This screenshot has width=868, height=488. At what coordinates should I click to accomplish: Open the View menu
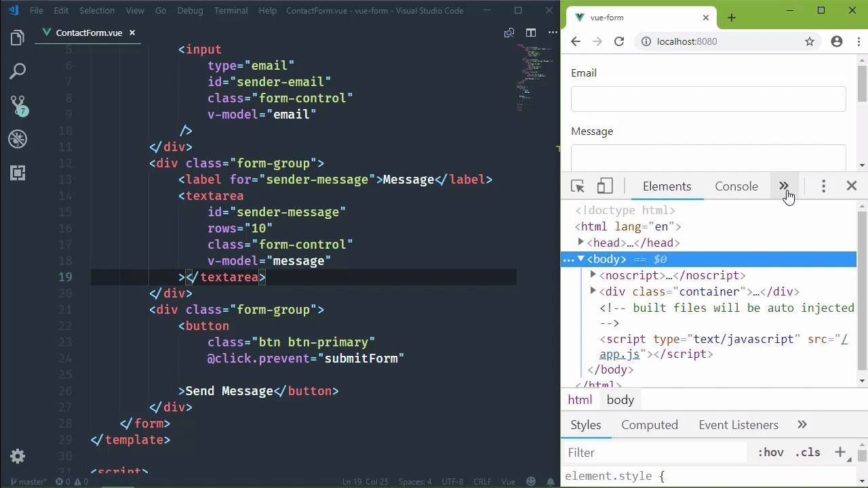click(x=135, y=11)
